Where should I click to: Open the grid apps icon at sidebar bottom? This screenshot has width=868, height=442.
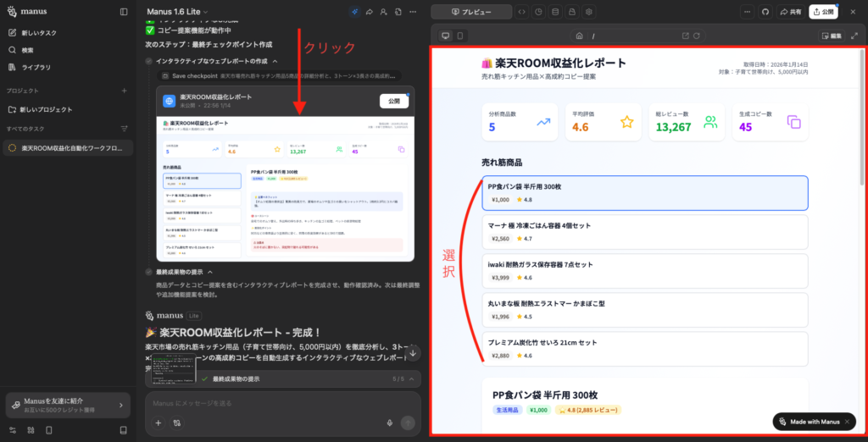31,430
